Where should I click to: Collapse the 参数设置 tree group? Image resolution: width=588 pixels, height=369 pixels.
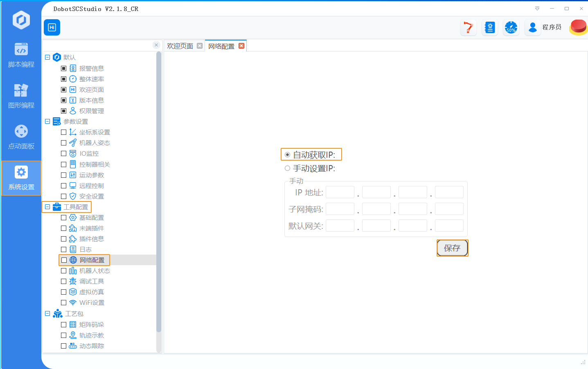pyautogui.click(x=47, y=121)
